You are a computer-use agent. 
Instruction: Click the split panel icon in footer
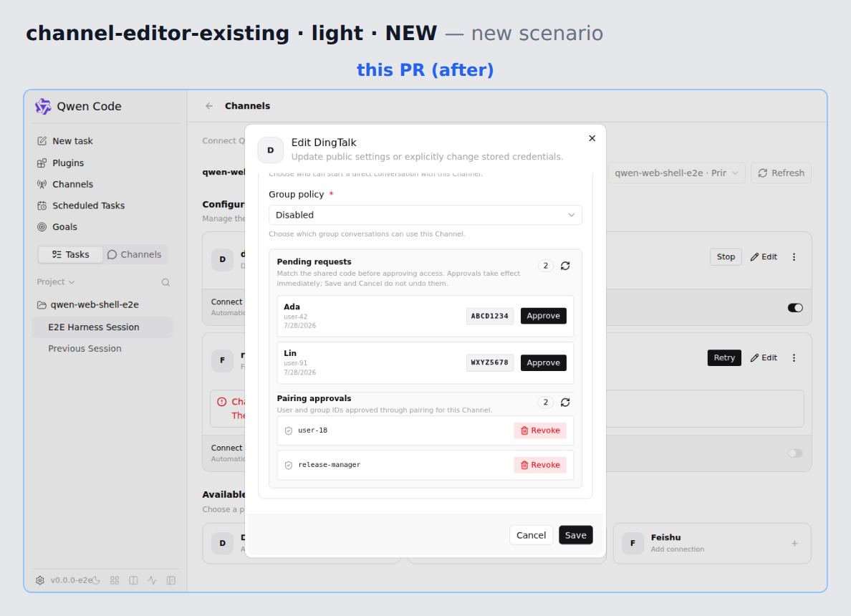click(133, 580)
